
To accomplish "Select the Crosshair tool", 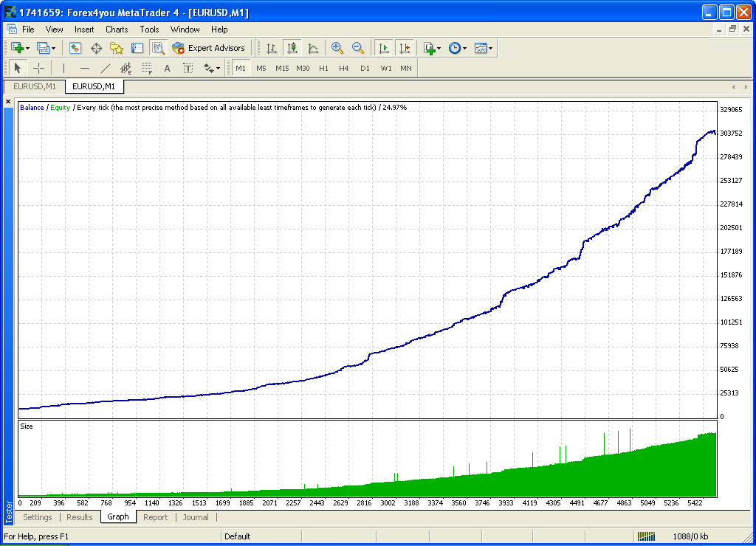I will pyautogui.click(x=38, y=68).
